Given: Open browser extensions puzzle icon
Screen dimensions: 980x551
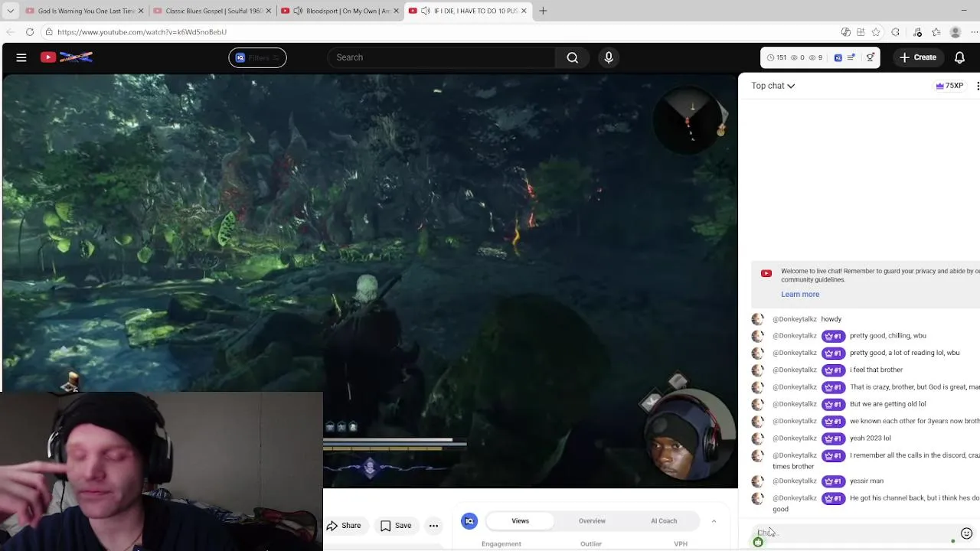Looking at the screenshot, I should point(895,32).
